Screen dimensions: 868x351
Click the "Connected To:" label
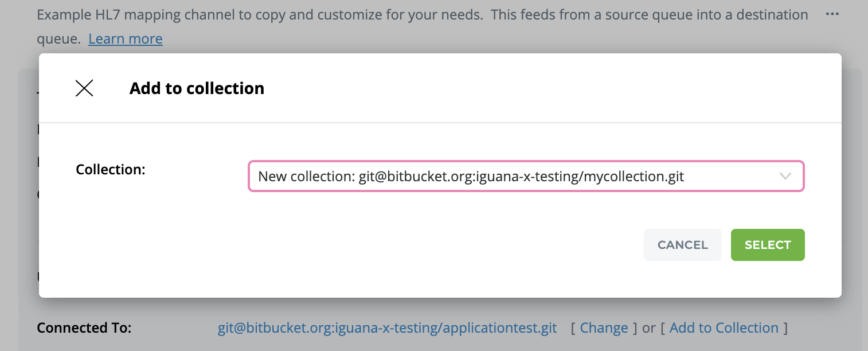coord(84,328)
